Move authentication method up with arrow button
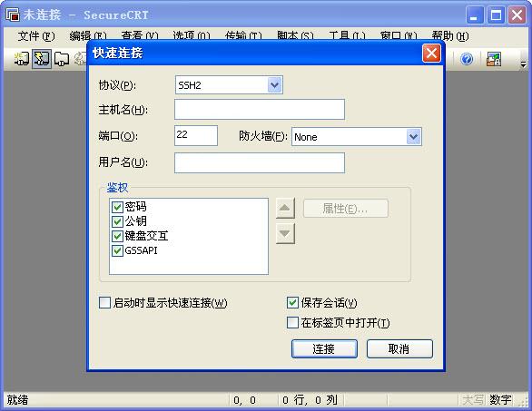Image resolution: width=532 pixels, height=411 pixels. (285, 208)
